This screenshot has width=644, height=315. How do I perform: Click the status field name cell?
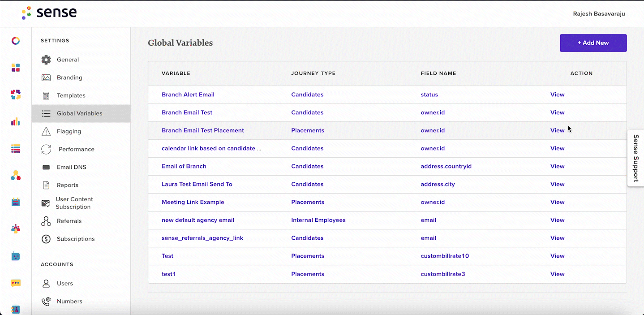tap(429, 95)
